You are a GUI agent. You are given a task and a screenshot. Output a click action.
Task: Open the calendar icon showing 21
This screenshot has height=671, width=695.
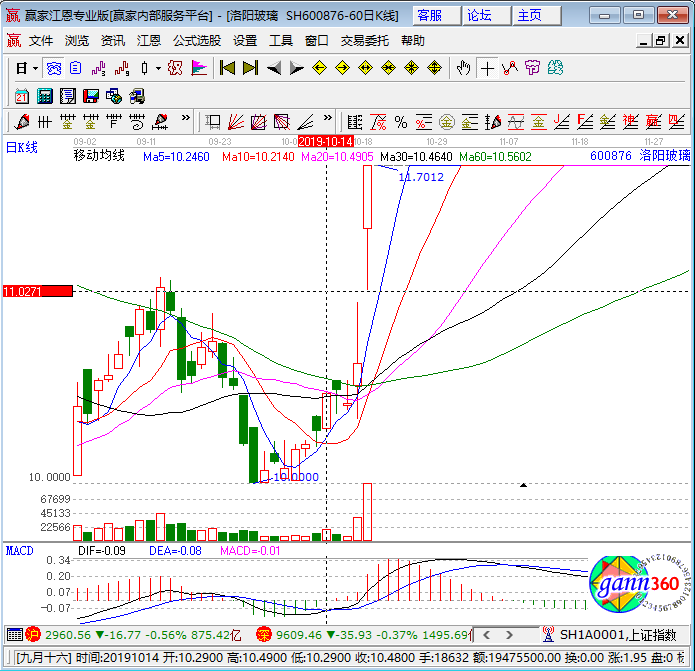[22, 96]
